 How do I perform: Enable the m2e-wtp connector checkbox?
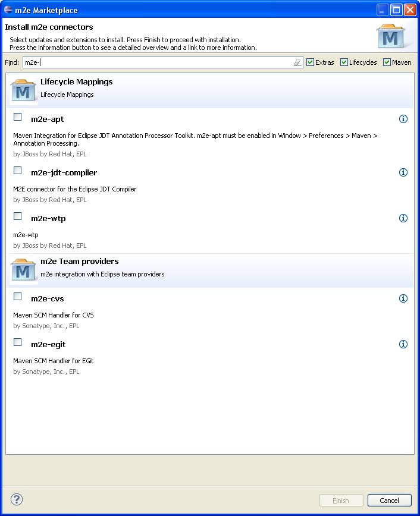pos(18,216)
